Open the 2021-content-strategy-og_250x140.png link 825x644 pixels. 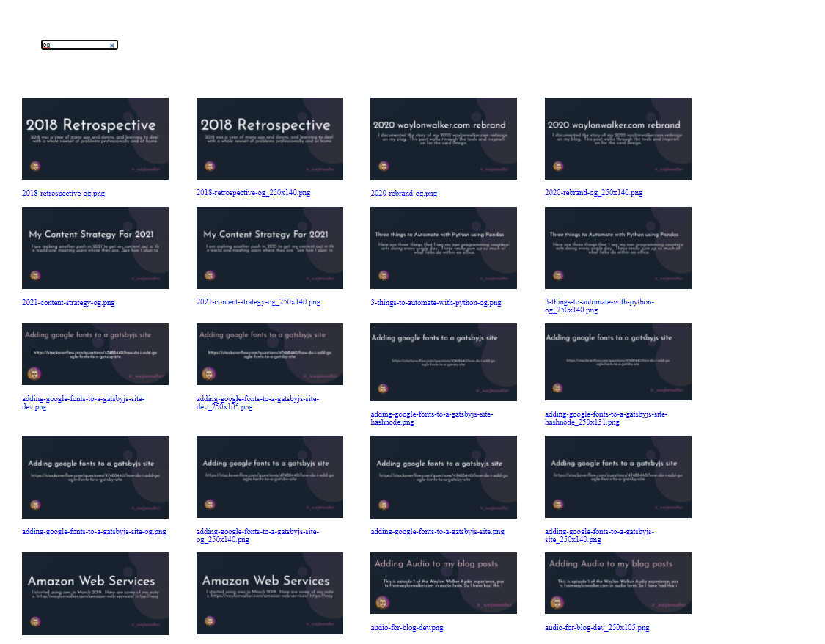[258, 302]
